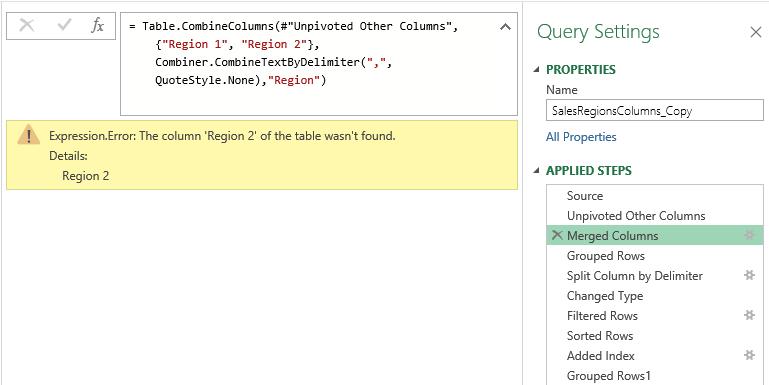Close the Query Settings pane
Image resolution: width=769 pixels, height=385 pixels.
[x=755, y=32]
